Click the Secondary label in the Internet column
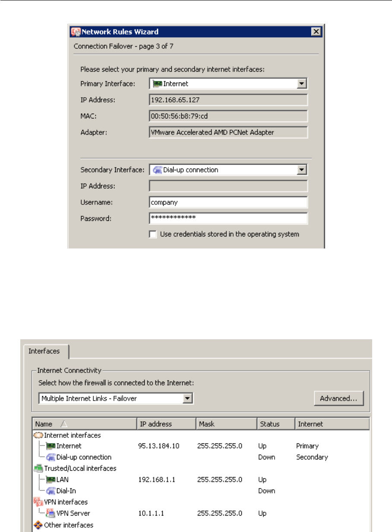 (312, 457)
